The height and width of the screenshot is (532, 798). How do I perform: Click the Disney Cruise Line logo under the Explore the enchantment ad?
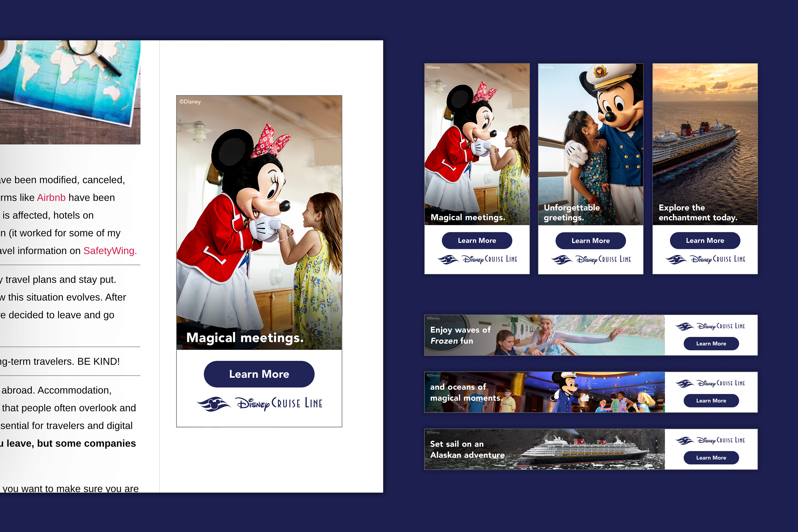[705, 260]
